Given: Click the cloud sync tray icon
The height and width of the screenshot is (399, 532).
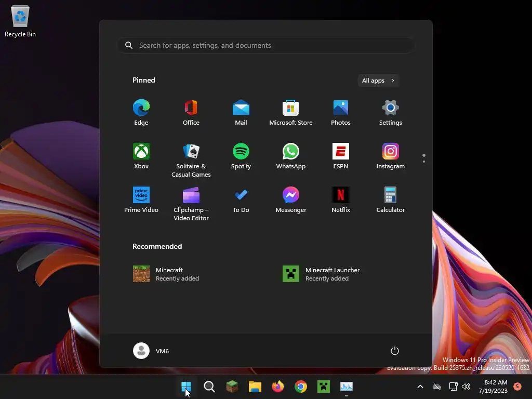Looking at the screenshot, I should (x=437, y=387).
